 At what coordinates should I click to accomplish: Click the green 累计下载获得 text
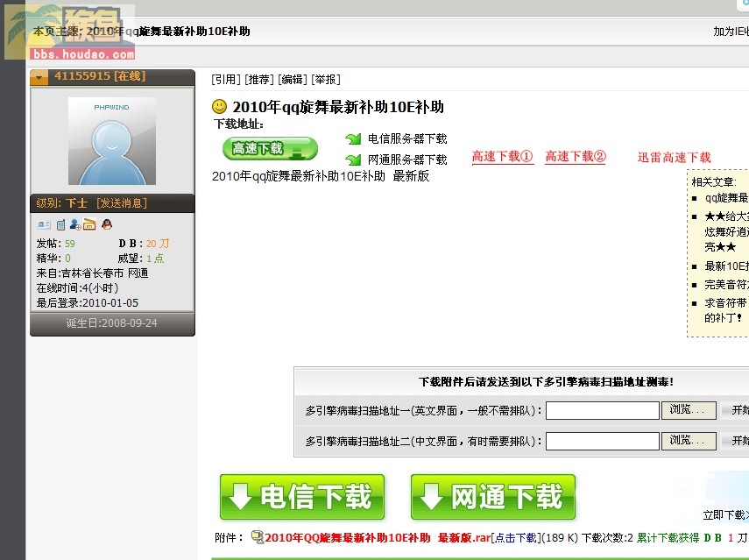(x=668, y=537)
